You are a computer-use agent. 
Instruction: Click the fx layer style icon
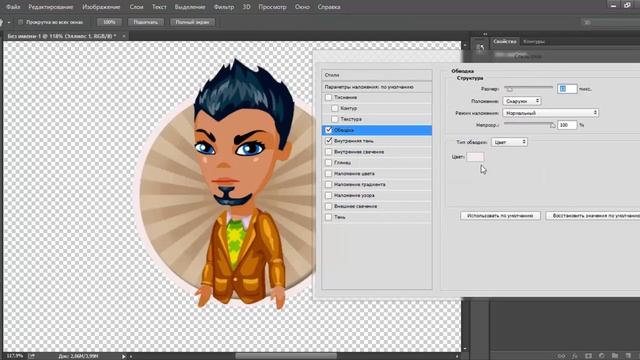(x=575, y=356)
